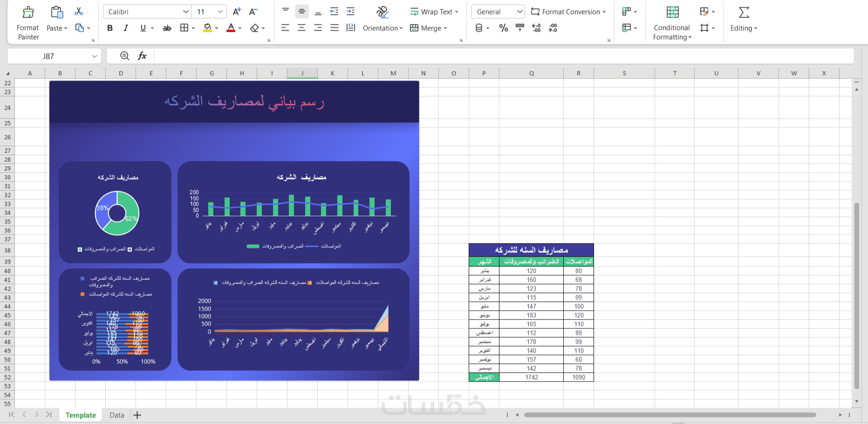Select column Q header
868x424 pixels.
(x=532, y=73)
